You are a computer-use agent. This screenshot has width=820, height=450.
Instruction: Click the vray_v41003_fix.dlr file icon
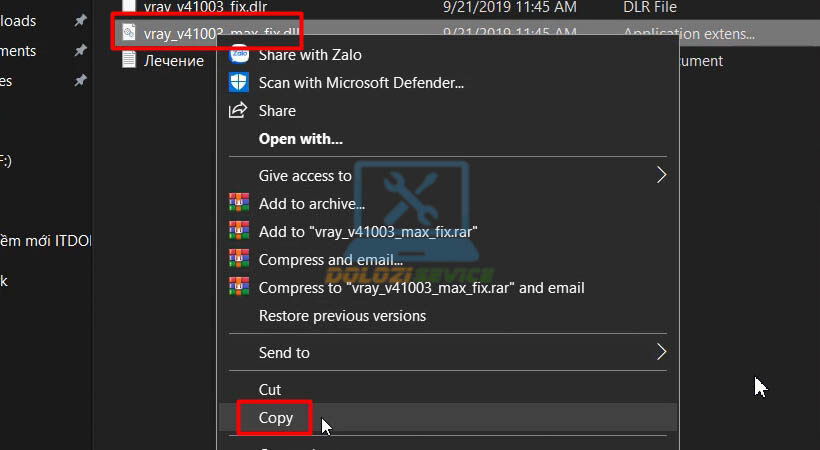pos(129,6)
